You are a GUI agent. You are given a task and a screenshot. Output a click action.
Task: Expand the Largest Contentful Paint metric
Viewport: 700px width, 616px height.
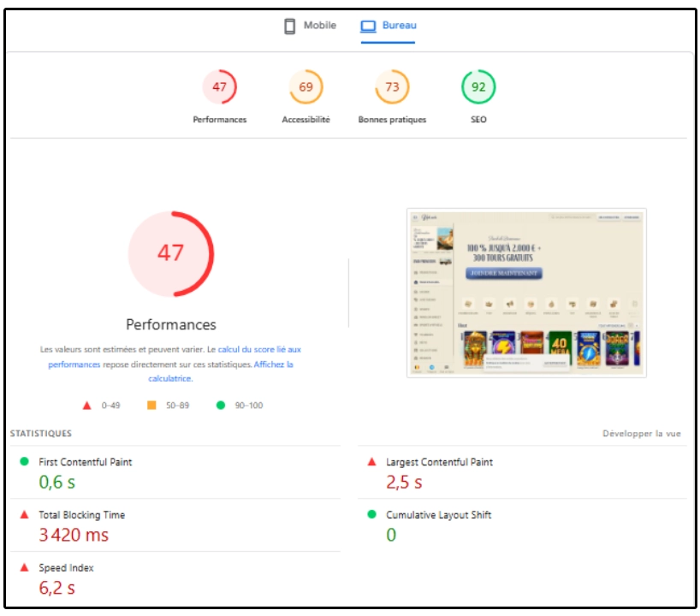click(439, 462)
